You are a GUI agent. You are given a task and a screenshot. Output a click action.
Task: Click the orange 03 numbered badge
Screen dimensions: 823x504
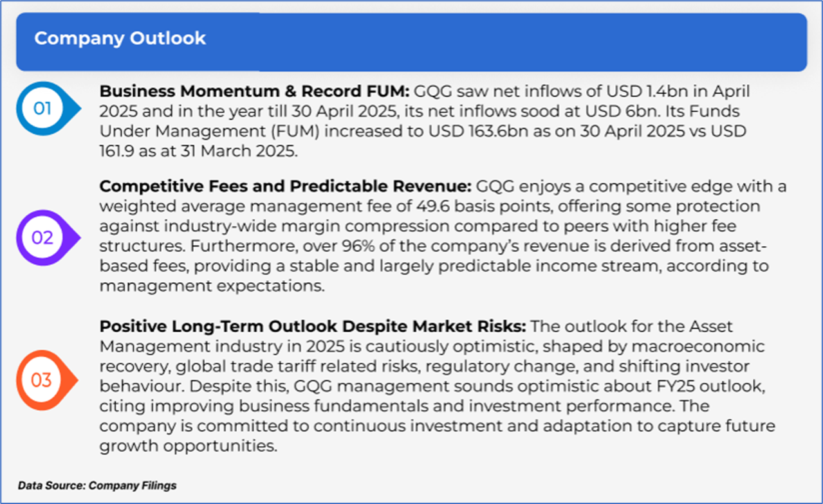(41, 380)
